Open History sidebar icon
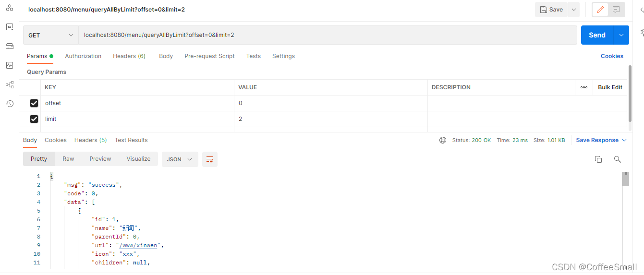This screenshot has height=275, width=644. [x=9, y=104]
